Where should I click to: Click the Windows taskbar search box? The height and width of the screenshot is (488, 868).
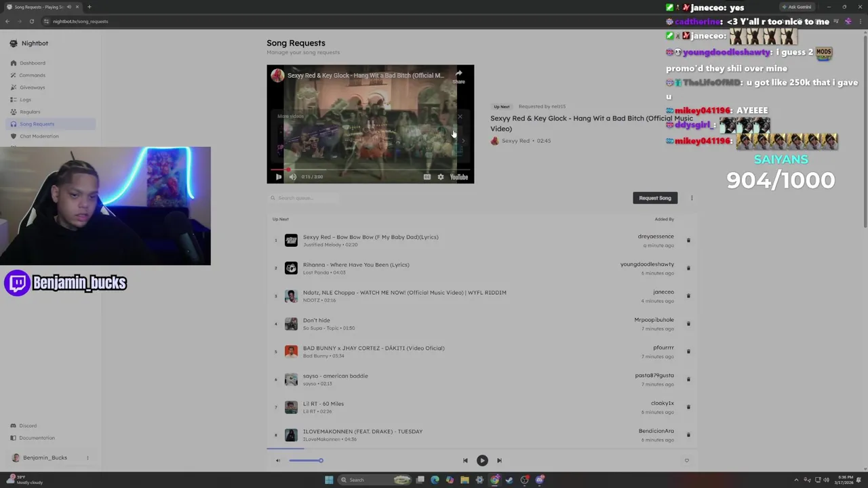pyautogui.click(x=374, y=480)
